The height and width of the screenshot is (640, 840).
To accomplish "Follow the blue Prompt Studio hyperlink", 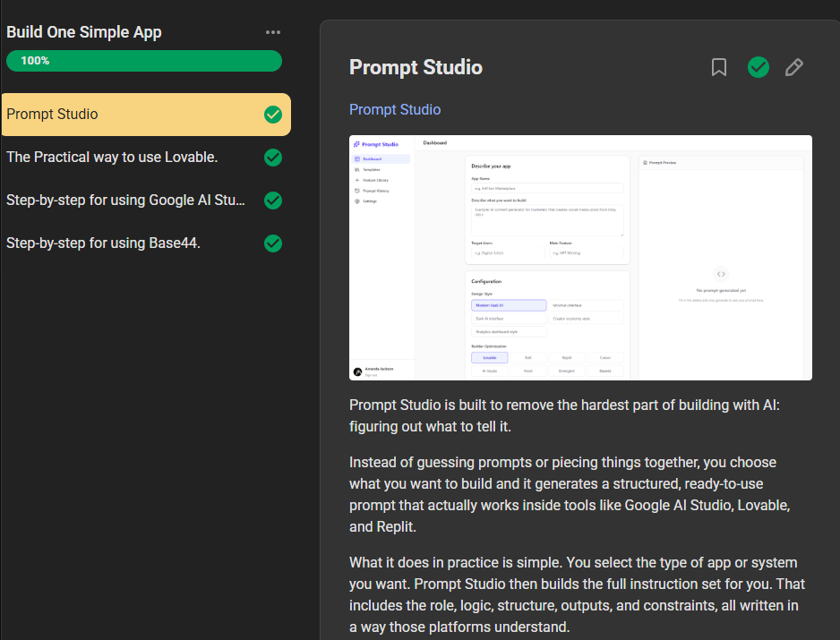I will (395, 109).
